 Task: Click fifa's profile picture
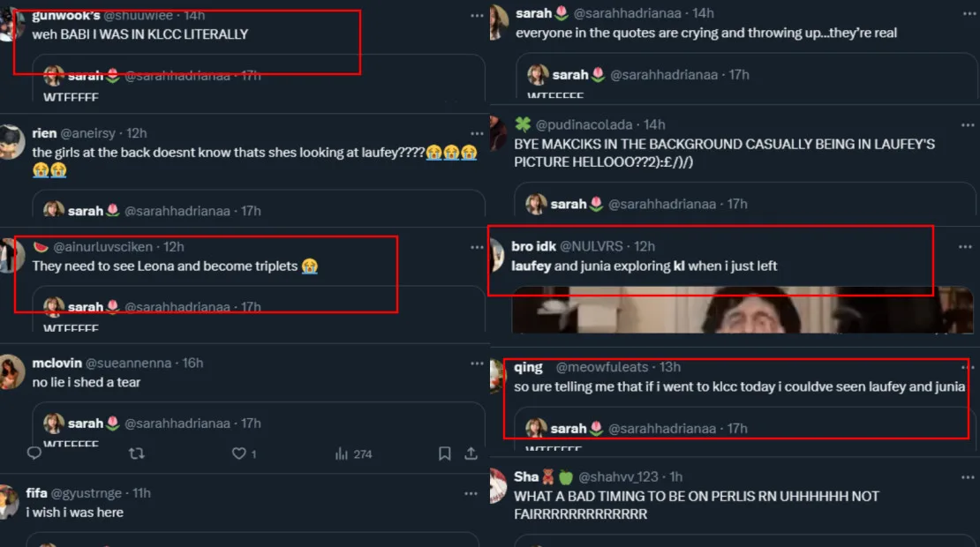pos(9,501)
